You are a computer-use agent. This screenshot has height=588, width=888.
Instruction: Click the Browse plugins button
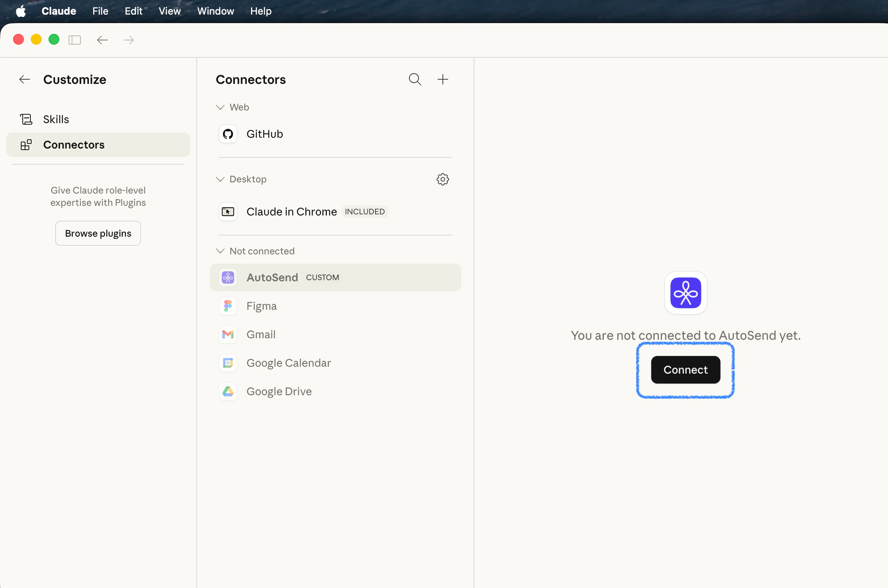[98, 234]
